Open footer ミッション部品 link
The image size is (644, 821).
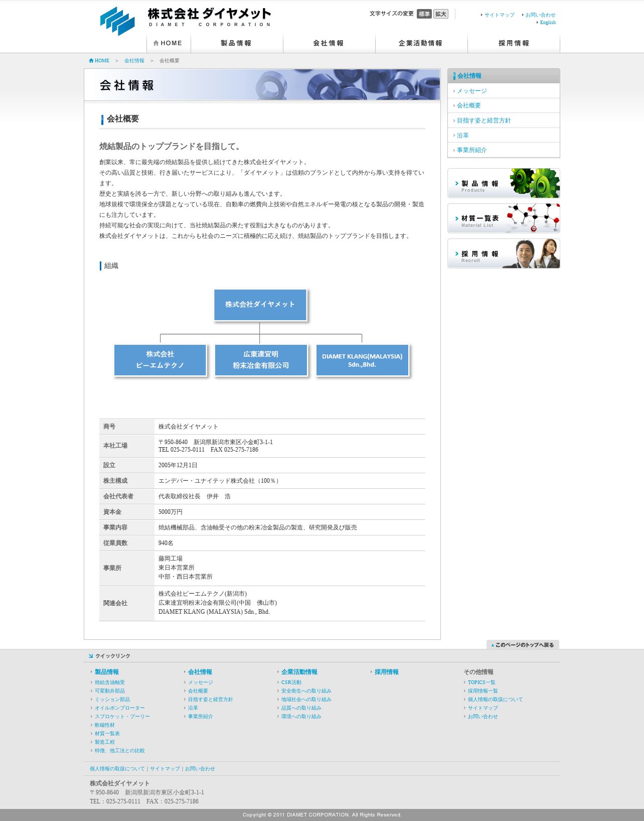(112, 700)
